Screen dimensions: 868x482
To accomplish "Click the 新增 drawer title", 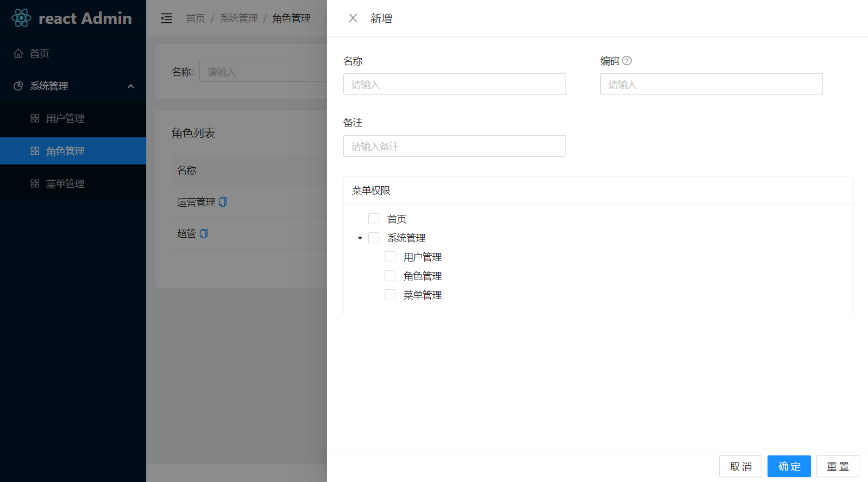I will click(x=381, y=18).
